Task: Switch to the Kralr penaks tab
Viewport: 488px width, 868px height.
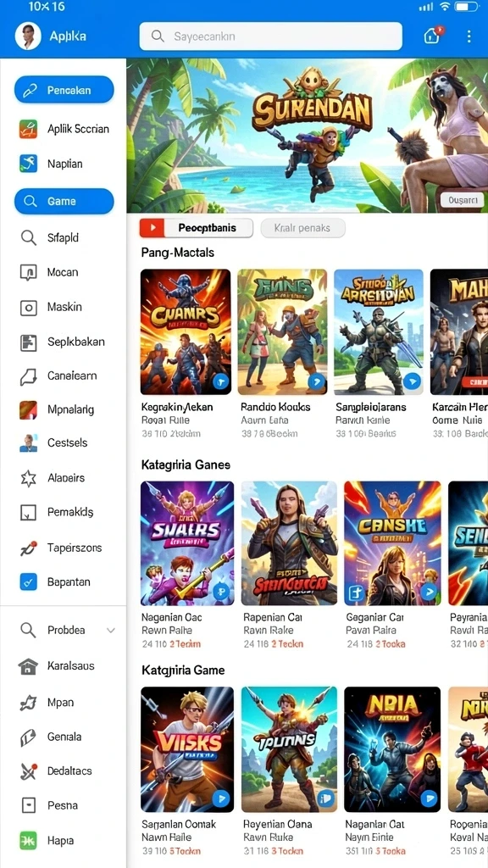Action: tap(302, 227)
